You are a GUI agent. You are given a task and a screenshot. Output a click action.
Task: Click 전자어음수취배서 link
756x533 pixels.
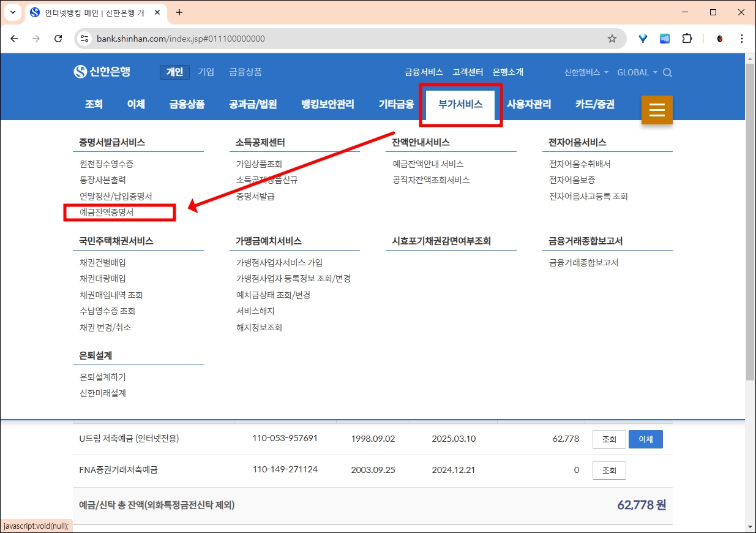coord(580,164)
